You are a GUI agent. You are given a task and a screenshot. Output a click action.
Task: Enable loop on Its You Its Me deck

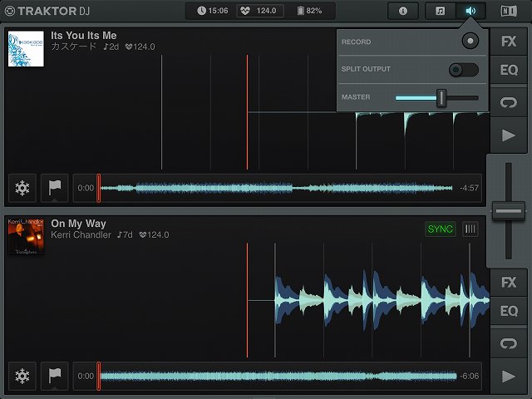pyautogui.click(x=509, y=102)
